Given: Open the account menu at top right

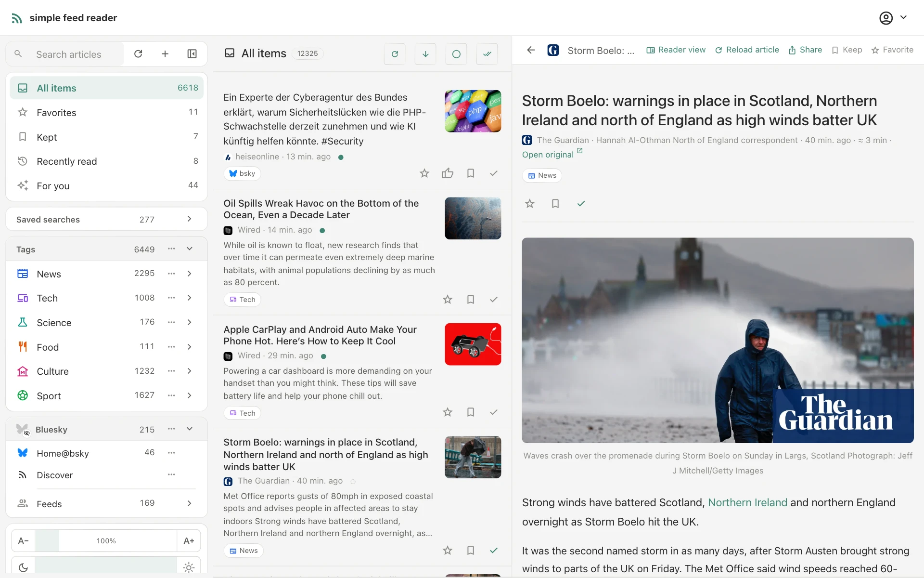Looking at the screenshot, I should [893, 18].
